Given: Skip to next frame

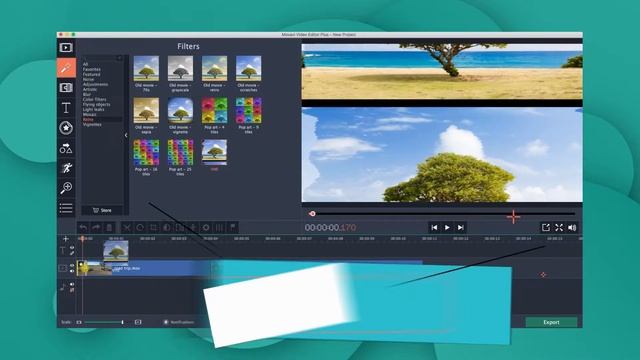Looking at the screenshot, I should [460, 227].
